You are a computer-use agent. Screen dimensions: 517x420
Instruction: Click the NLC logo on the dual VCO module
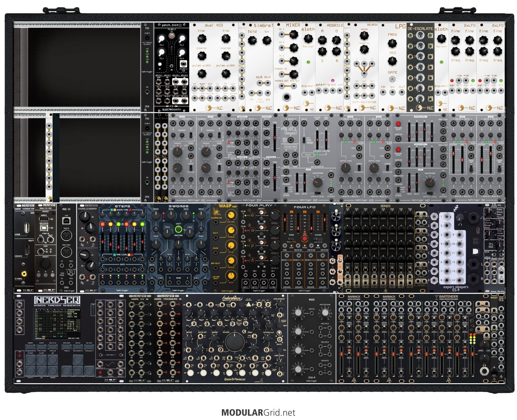(214, 108)
